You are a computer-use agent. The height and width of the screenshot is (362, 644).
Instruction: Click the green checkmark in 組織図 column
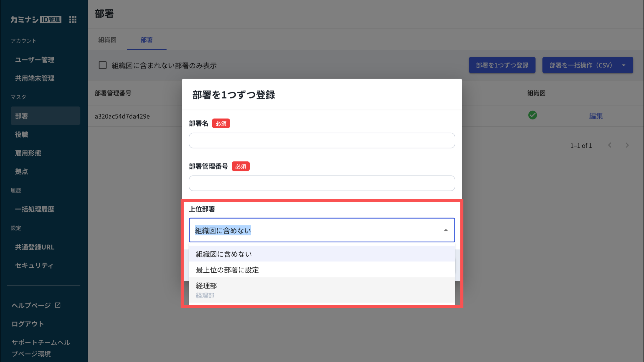click(x=532, y=115)
